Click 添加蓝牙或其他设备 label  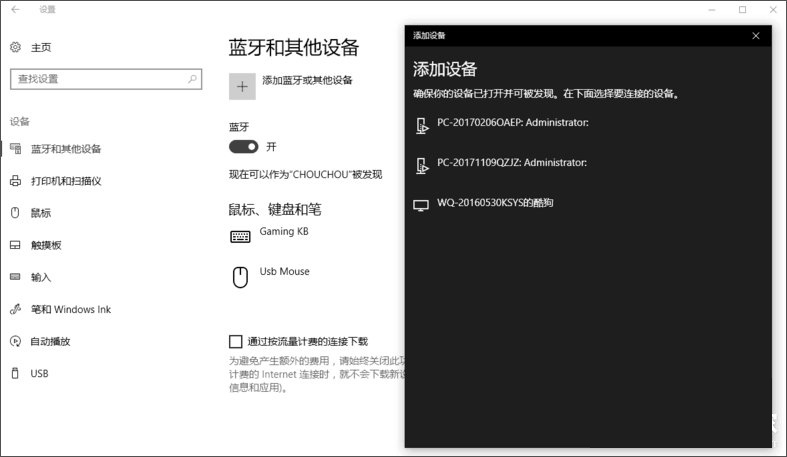(307, 80)
